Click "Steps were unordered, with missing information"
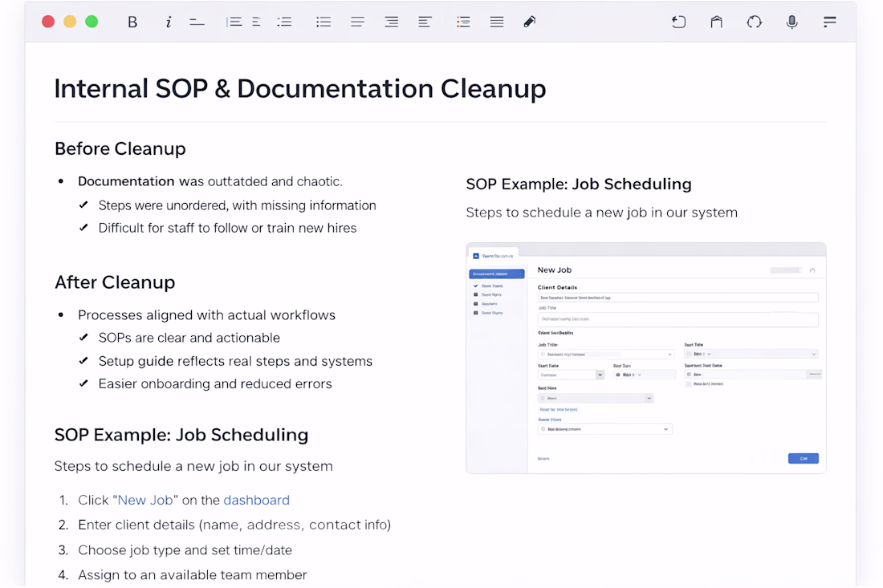Image resolution: width=883 pixels, height=588 pixels. (x=237, y=205)
